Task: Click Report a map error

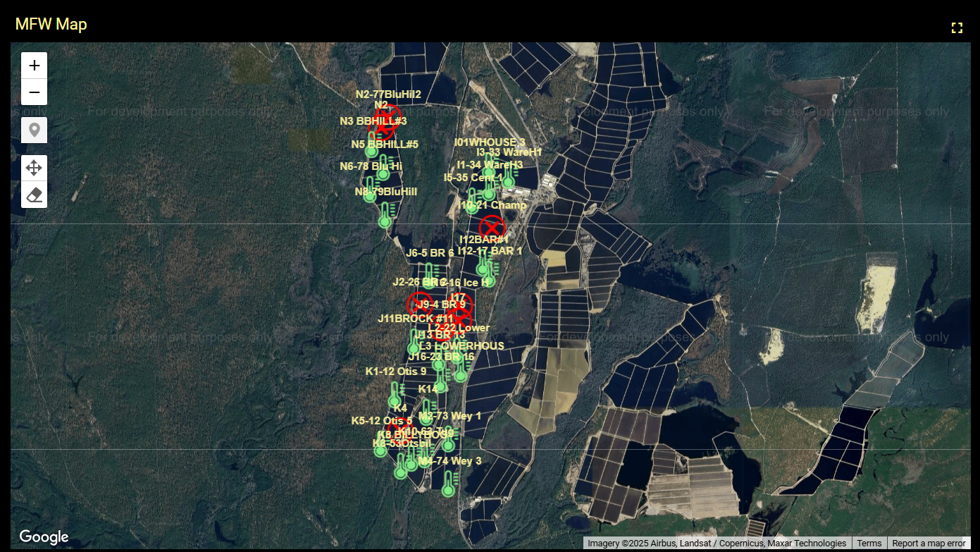Action: click(928, 544)
